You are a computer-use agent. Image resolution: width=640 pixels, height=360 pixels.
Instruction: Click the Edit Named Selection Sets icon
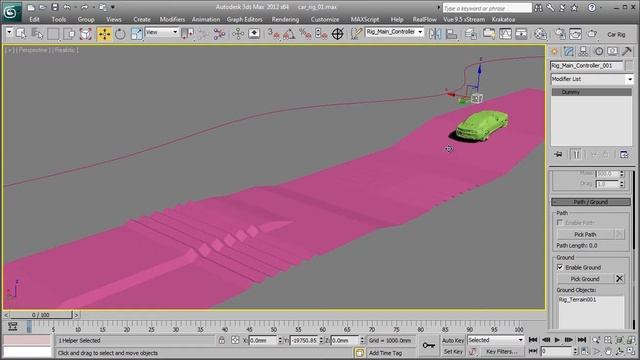(356, 34)
